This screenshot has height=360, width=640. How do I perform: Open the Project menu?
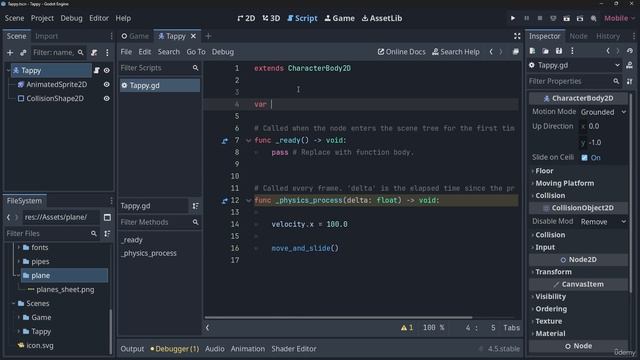click(42, 18)
